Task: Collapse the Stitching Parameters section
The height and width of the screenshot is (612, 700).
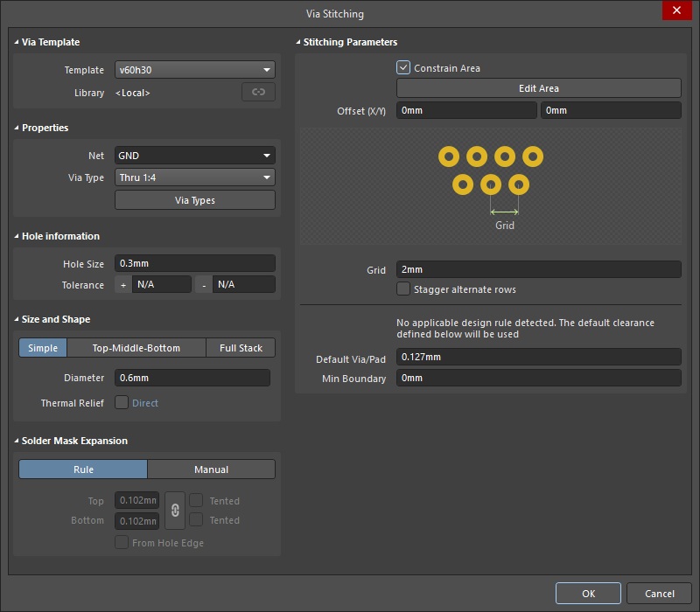Action: tap(298, 42)
